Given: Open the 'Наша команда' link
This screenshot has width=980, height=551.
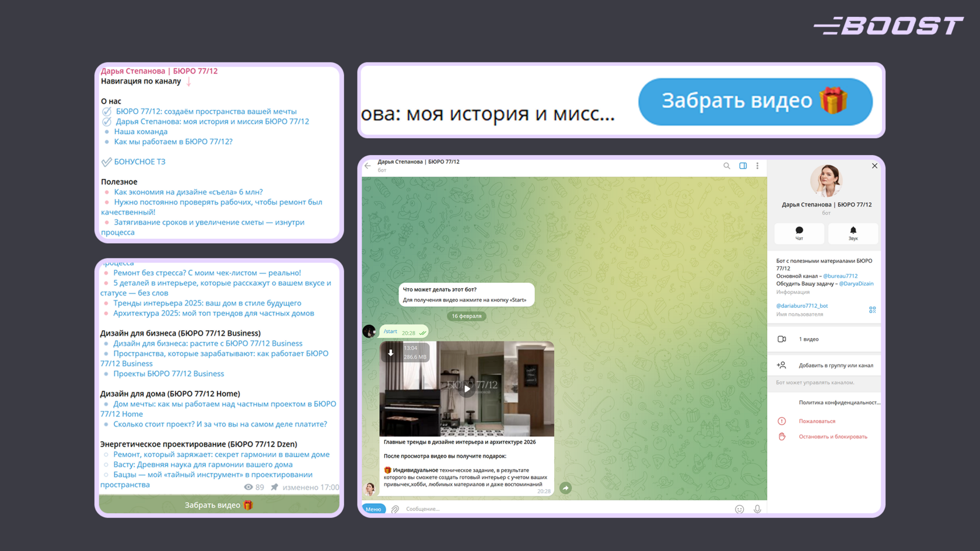Looking at the screenshot, I should (141, 131).
